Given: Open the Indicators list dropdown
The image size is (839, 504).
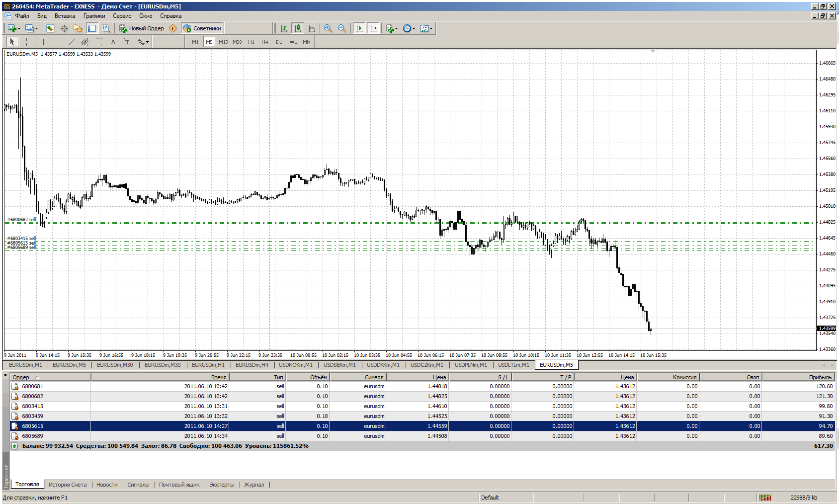Looking at the screenshot, I should tap(392, 28).
